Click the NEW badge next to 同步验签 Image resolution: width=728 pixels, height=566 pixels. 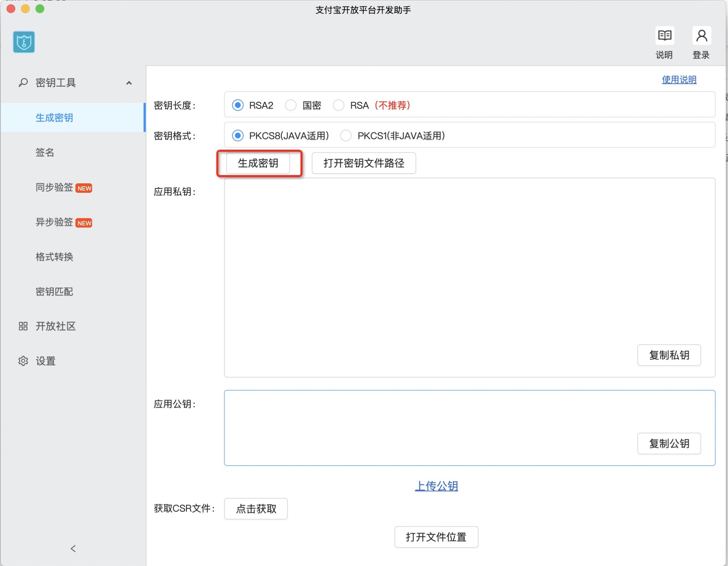tap(84, 188)
